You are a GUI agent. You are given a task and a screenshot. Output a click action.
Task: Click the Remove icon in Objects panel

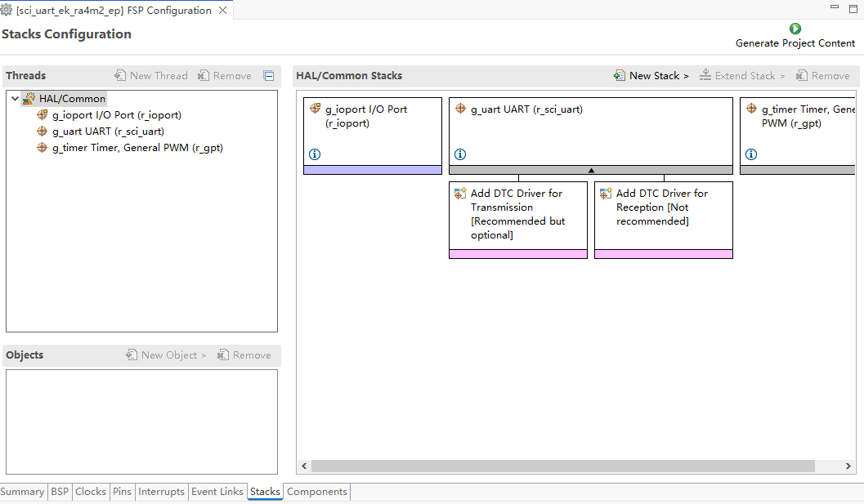click(222, 355)
